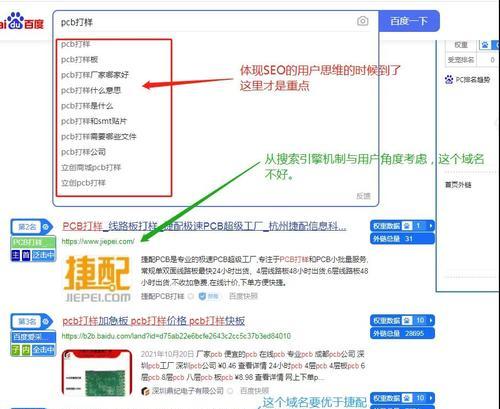The image size is (500, 409).
Task: Select suggestion pcb打样和smt贴片
Action: point(94,121)
